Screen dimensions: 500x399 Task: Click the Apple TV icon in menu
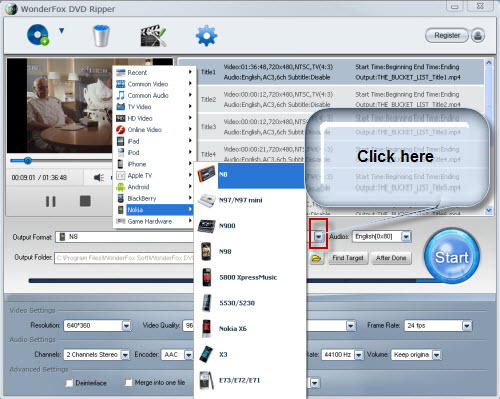(120, 176)
